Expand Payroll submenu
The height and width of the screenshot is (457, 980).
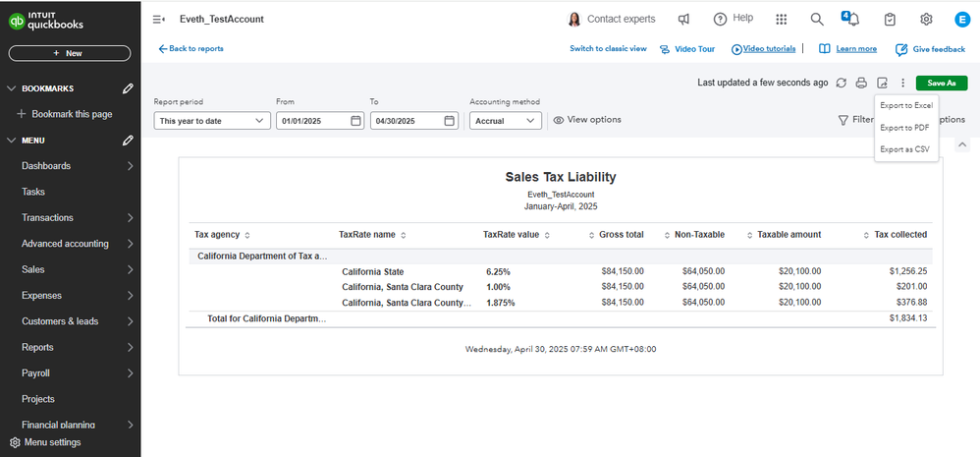tap(130, 373)
